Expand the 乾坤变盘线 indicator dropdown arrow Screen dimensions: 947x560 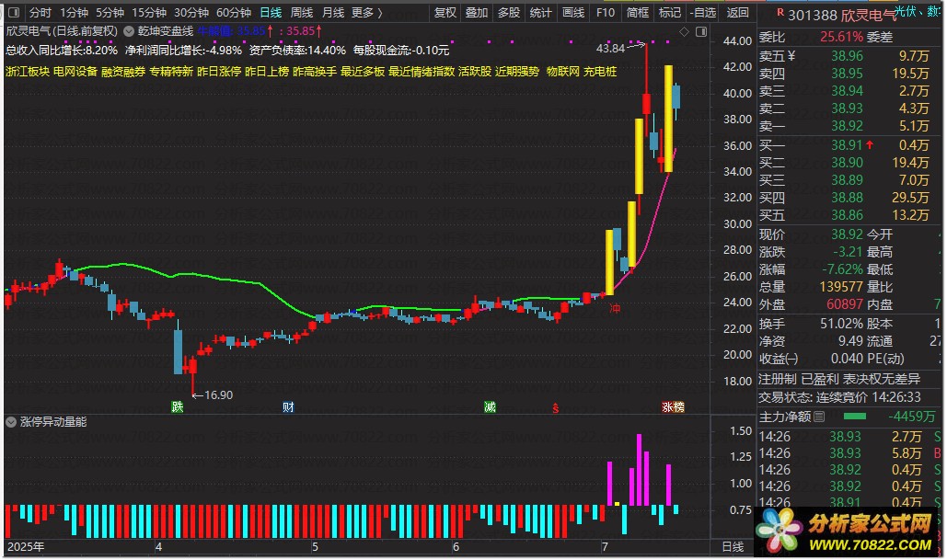tap(129, 30)
